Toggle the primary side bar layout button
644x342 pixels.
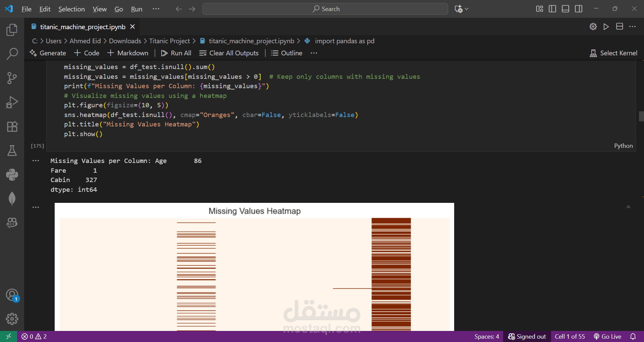[x=552, y=9]
